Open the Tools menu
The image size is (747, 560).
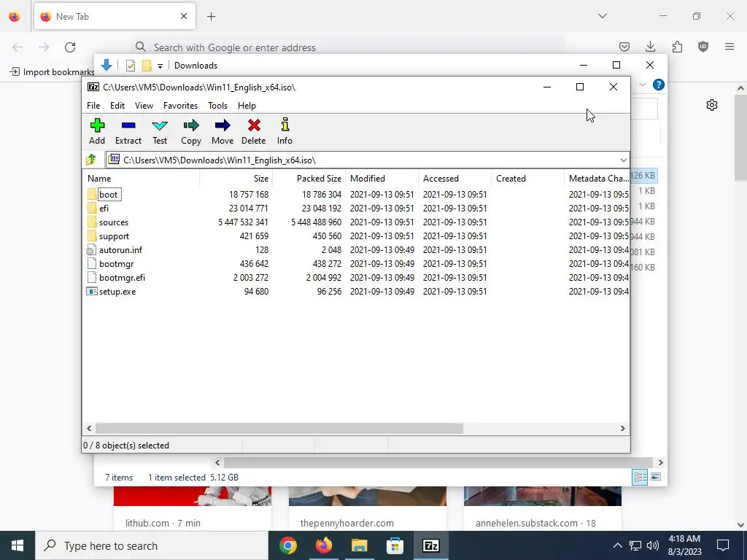217,106
